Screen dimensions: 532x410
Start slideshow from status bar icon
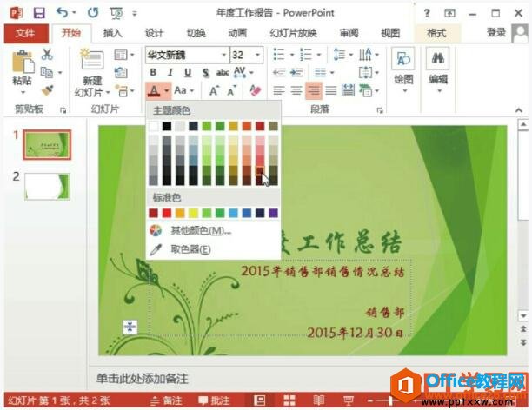click(x=349, y=400)
